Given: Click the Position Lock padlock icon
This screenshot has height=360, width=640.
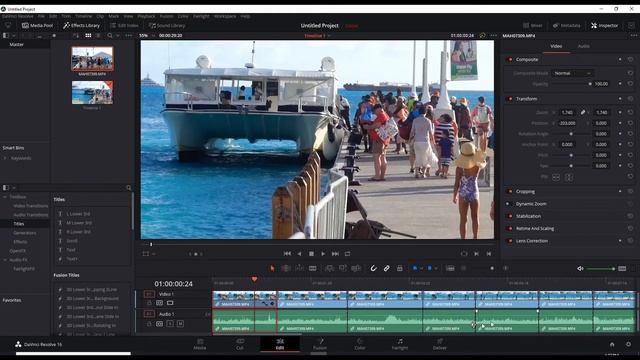Looking at the screenshot, I should point(400,268).
